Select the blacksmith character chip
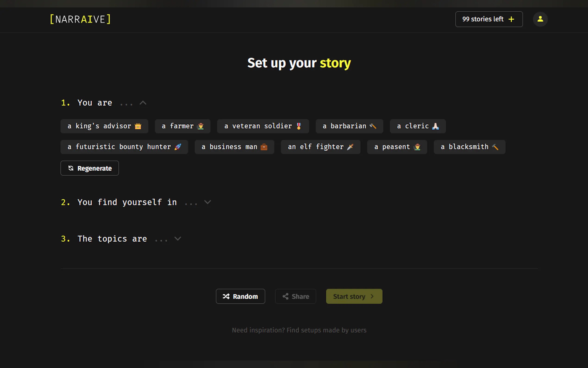588x368 pixels. point(469,147)
